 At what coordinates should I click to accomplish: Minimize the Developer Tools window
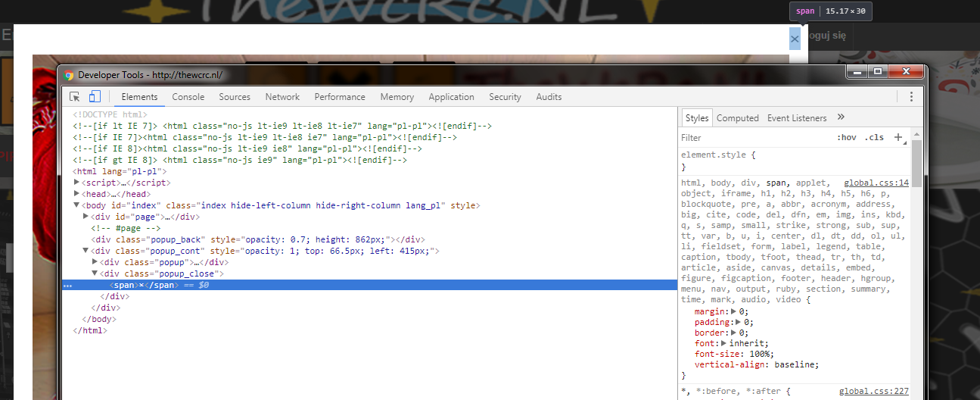click(857, 72)
